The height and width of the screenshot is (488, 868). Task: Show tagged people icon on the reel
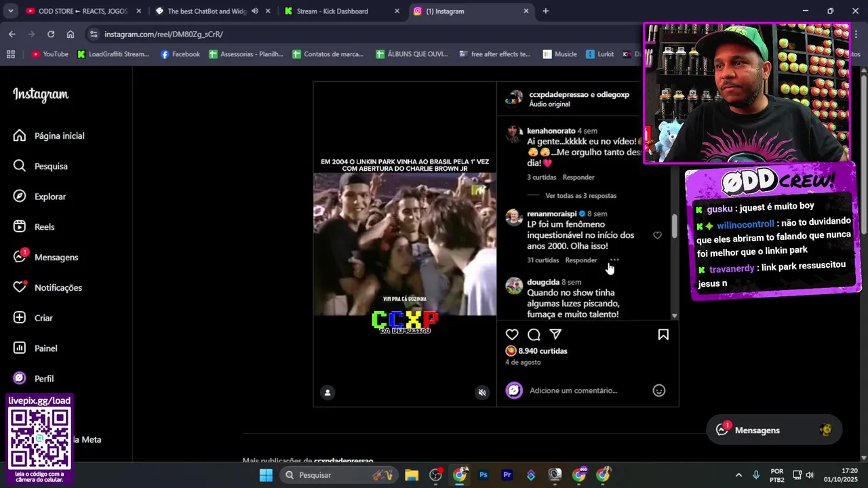pyautogui.click(x=328, y=392)
